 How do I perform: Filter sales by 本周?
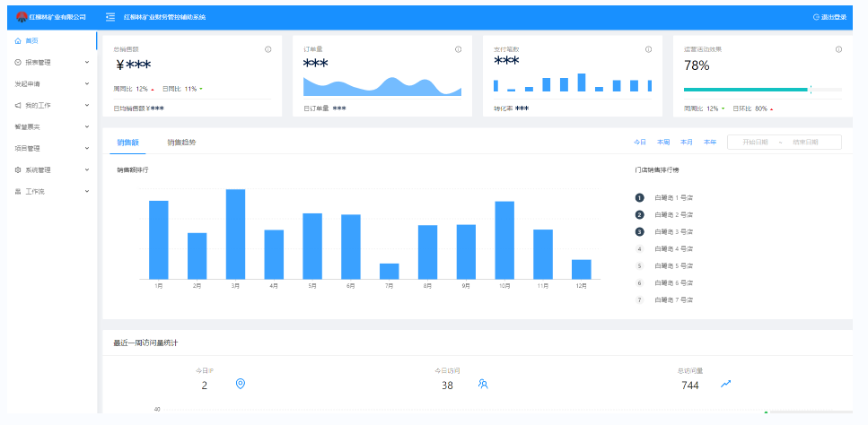pyautogui.click(x=663, y=142)
